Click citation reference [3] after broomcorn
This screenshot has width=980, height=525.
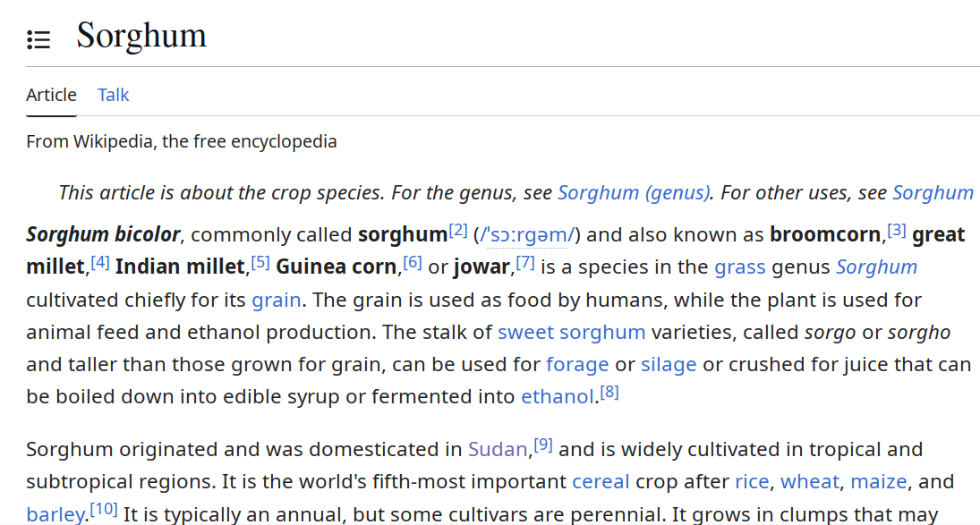click(x=897, y=231)
